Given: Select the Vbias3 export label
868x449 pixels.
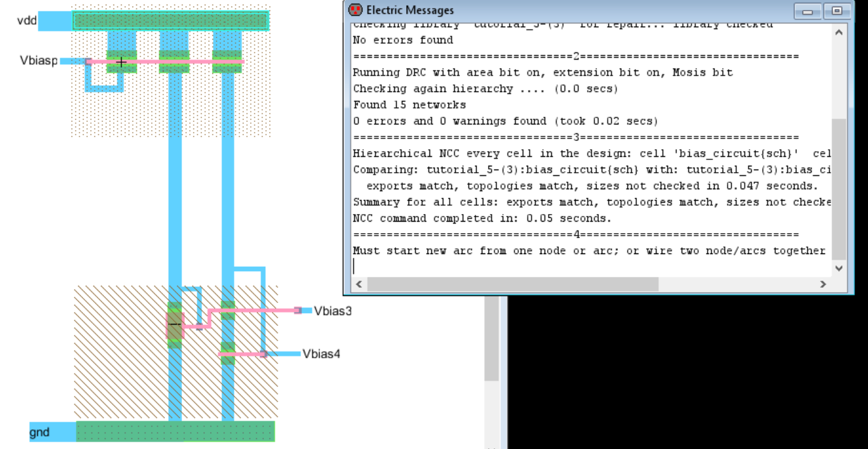Looking at the screenshot, I should pyautogui.click(x=332, y=311).
